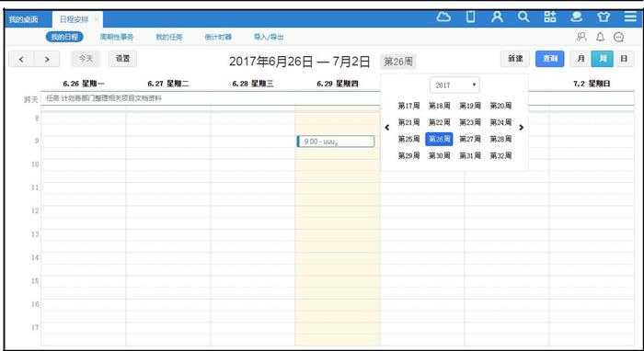Click the mobile phone icon
The image size is (644, 351).
point(471,17)
